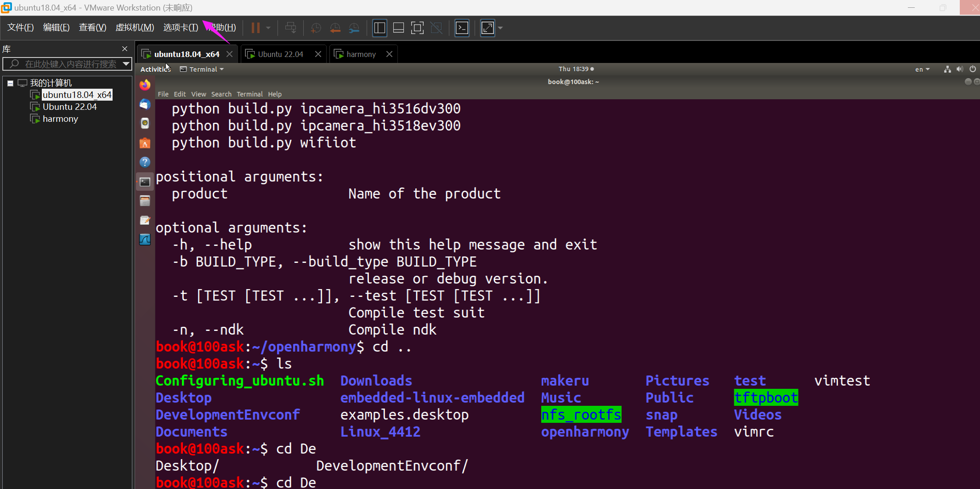Click the embedded-linux-embedded directory name

coord(432,398)
